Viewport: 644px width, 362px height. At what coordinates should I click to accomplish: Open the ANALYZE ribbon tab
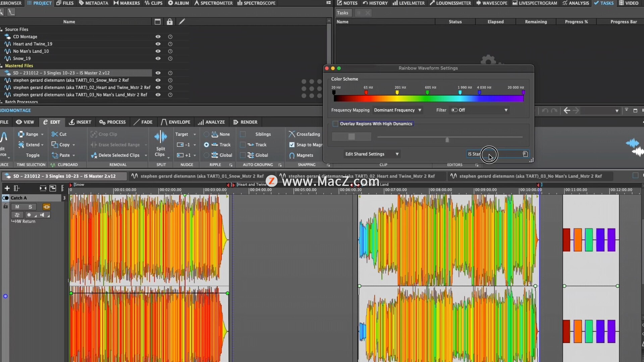pyautogui.click(x=211, y=122)
